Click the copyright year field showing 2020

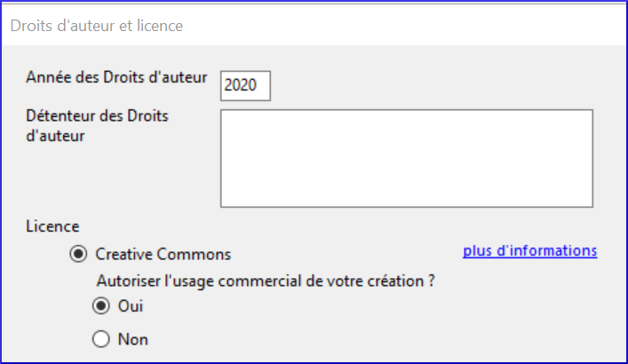click(244, 85)
